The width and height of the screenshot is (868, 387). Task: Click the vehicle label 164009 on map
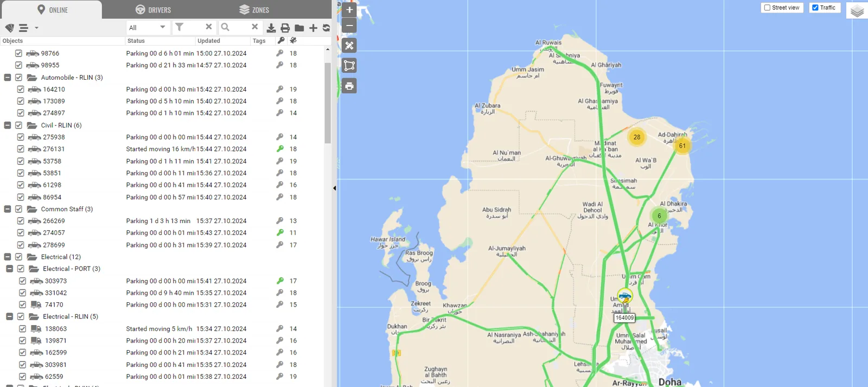[x=624, y=318]
